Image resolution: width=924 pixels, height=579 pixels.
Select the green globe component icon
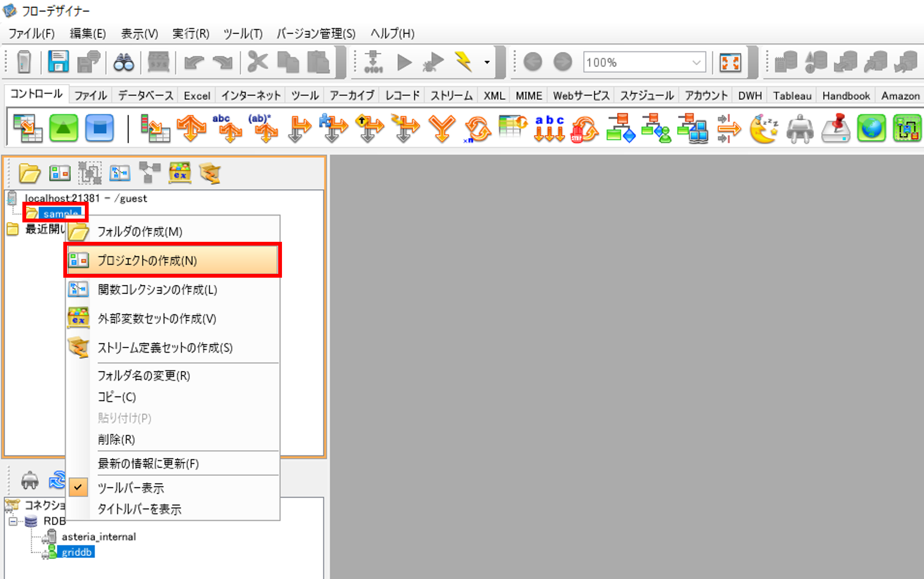(871, 128)
